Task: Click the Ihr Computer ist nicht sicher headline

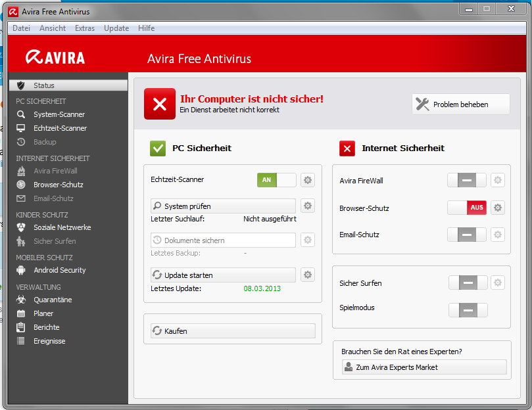Action: [x=252, y=99]
